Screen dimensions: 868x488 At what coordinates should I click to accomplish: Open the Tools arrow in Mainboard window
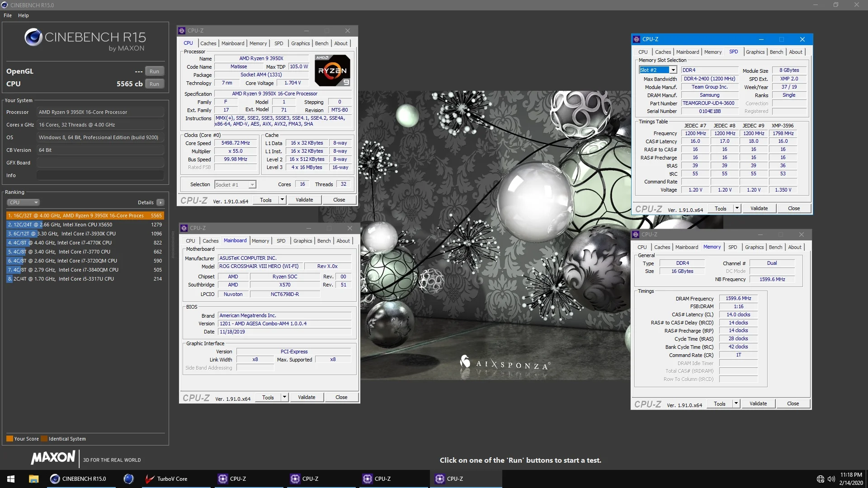pos(284,397)
